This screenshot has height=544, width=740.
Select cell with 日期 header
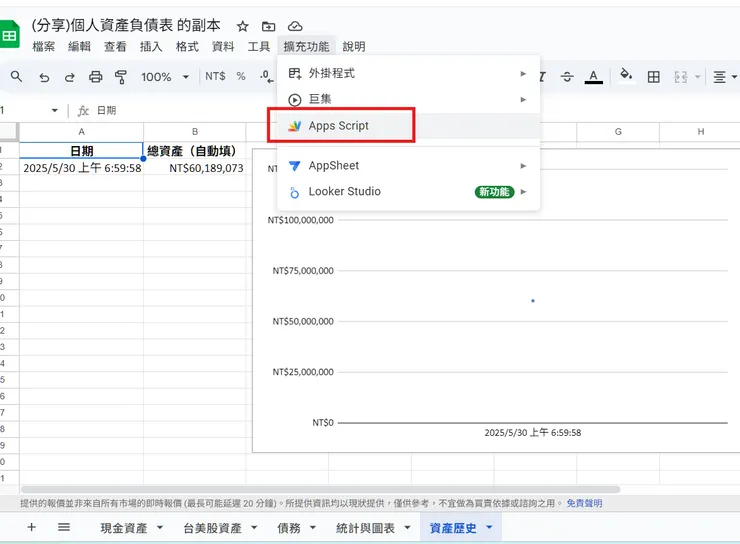(81, 151)
